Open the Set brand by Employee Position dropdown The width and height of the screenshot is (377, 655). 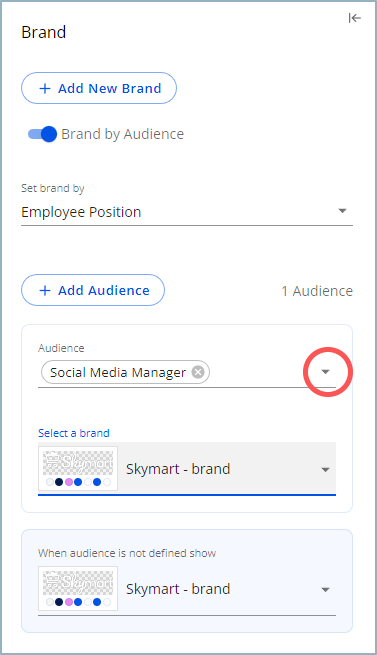[187, 212]
